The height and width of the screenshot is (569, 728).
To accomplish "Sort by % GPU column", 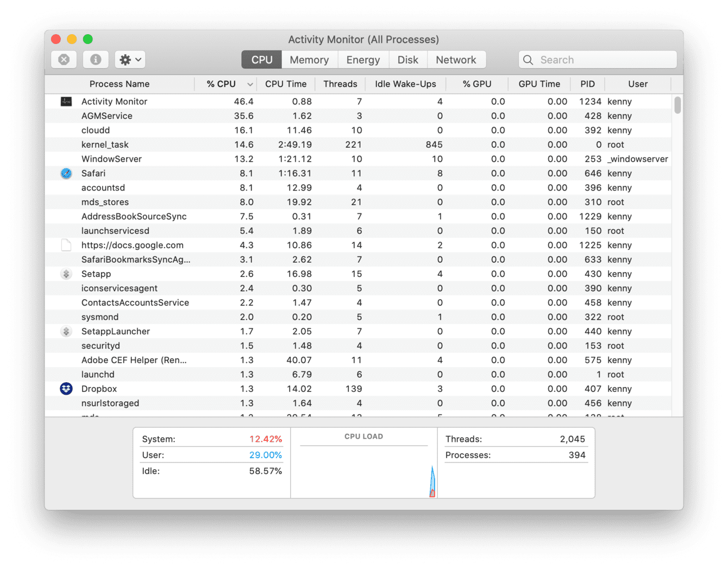I will 477,84.
